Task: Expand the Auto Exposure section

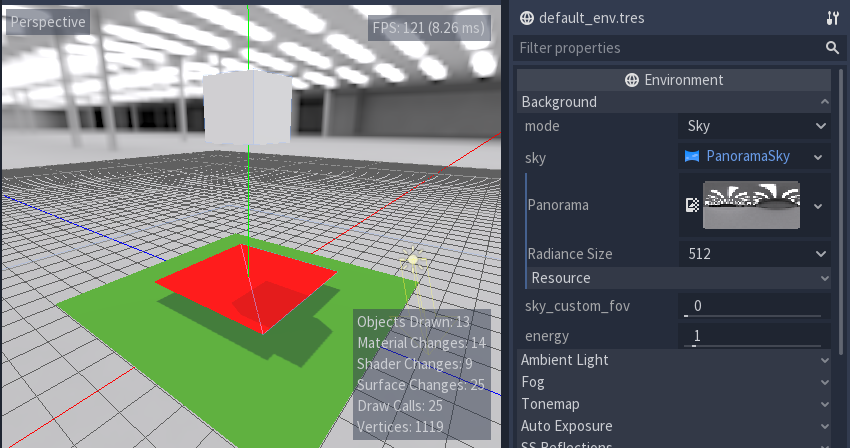Action: coord(674,426)
